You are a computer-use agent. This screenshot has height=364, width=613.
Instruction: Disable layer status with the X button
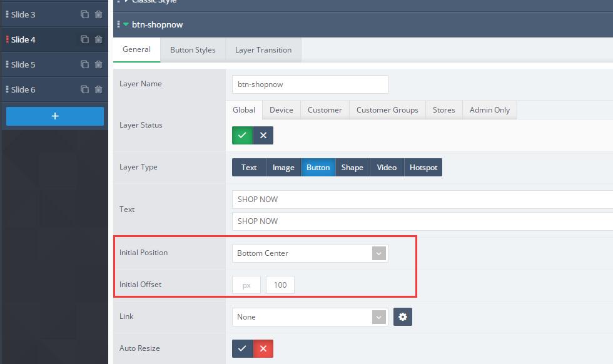click(263, 135)
